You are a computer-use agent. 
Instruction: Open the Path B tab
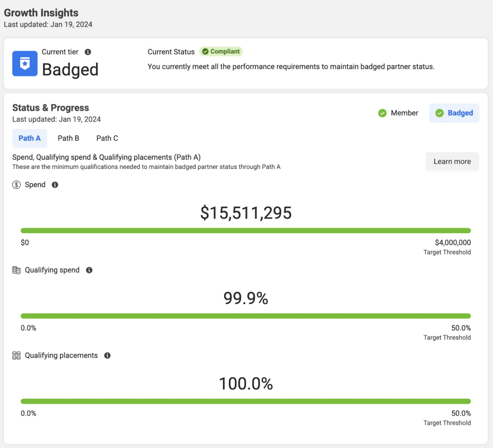[68, 139]
